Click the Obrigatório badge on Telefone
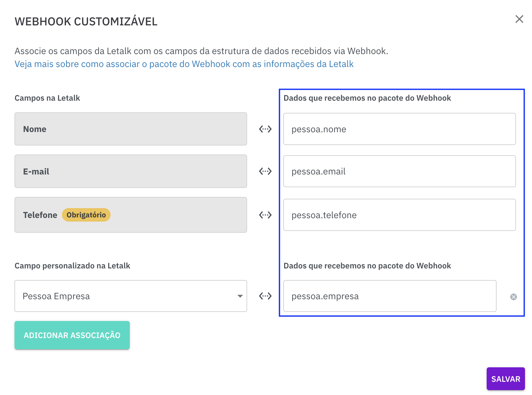Image resolution: width=532 pixels, height=395 pixels. pyautogui.click(x=86, y=215)
